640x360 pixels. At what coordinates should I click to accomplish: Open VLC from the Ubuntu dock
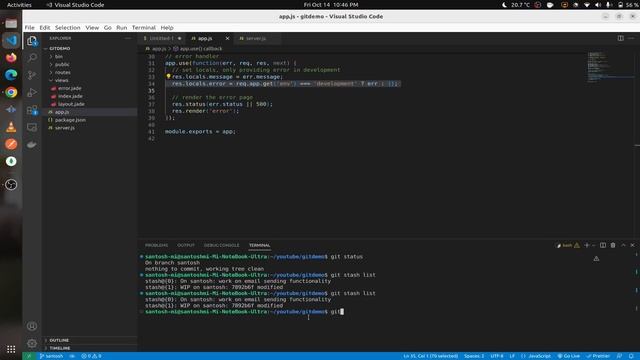point(11,127)
